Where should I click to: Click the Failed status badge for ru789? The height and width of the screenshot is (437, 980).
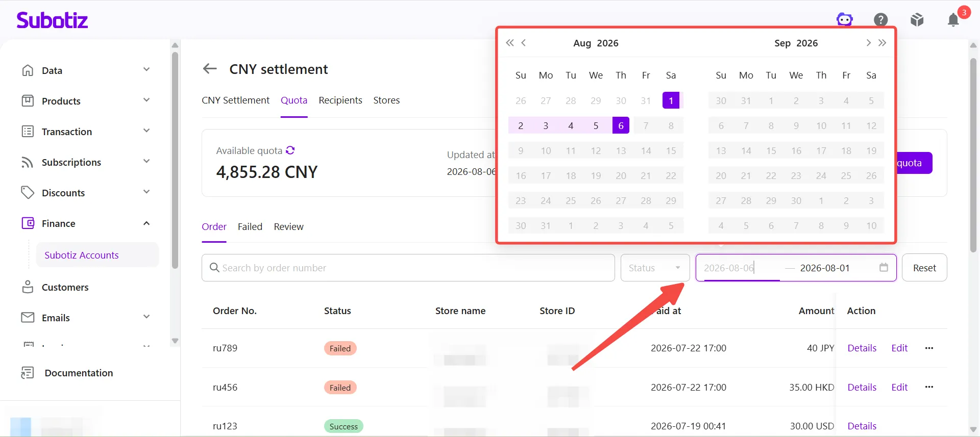click(340, 348)
